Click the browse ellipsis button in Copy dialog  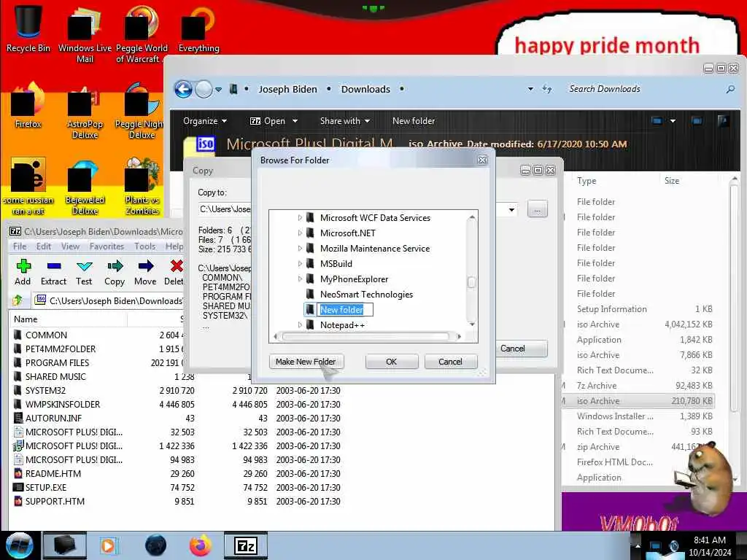(538, 209)
